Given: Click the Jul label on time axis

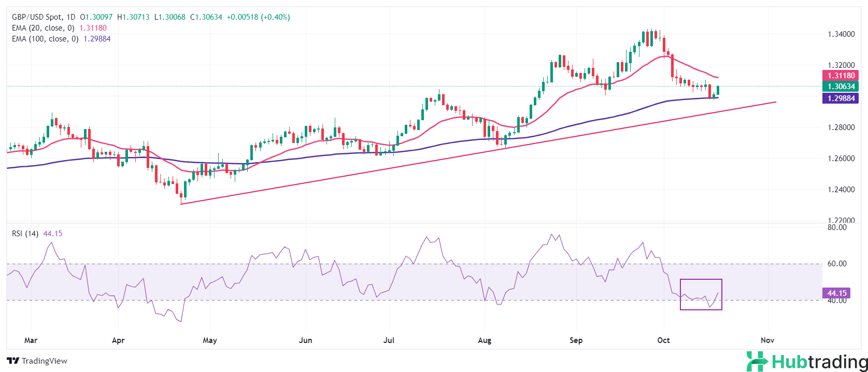Looking at the screenshot, I should (x=389, y=340).
